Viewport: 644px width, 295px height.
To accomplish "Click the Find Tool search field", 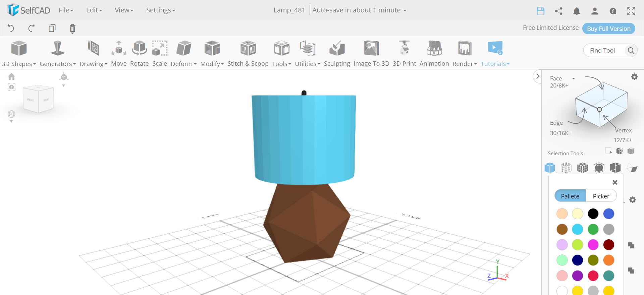I will pos(604,50).
